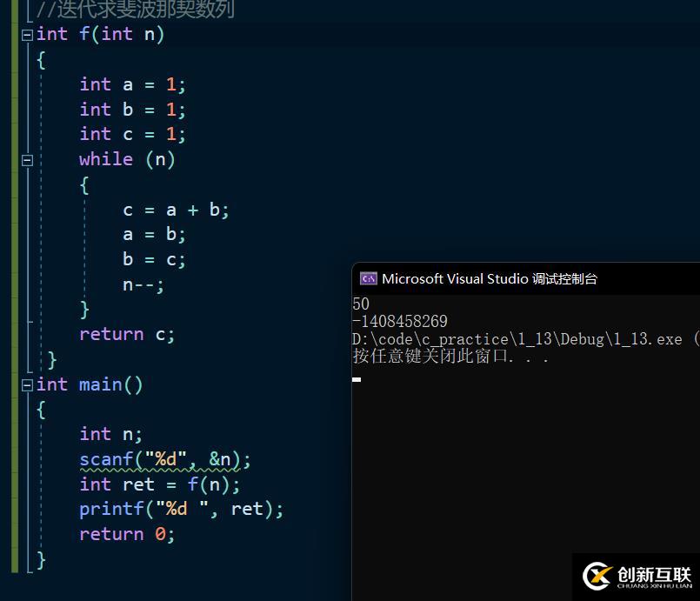Place cursor on 'int ret = f(n);'
The image size is (700, 601).
159,484
